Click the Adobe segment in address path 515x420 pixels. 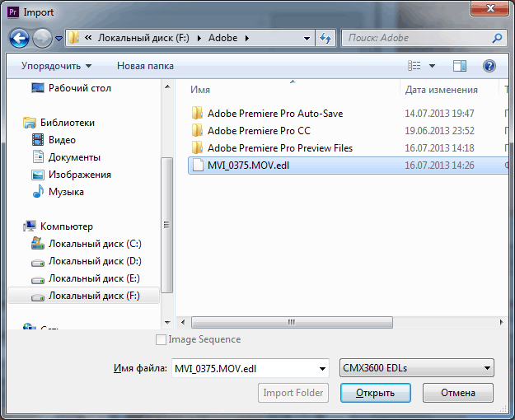pyautogui.click(x=222, y=38)
